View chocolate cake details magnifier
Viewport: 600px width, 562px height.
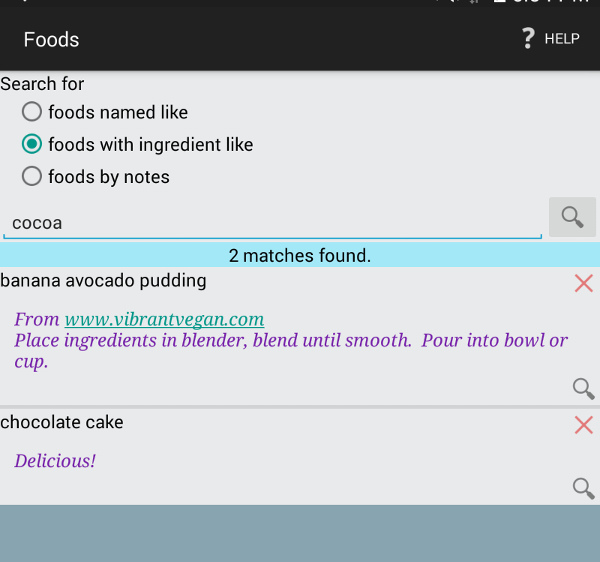point(584,489)
